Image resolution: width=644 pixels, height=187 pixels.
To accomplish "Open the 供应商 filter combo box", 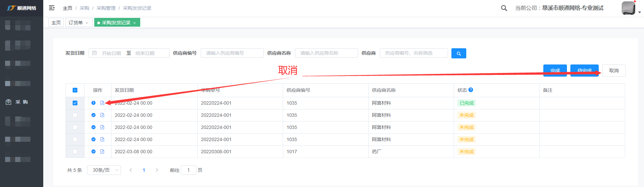I will coord(414,53).
